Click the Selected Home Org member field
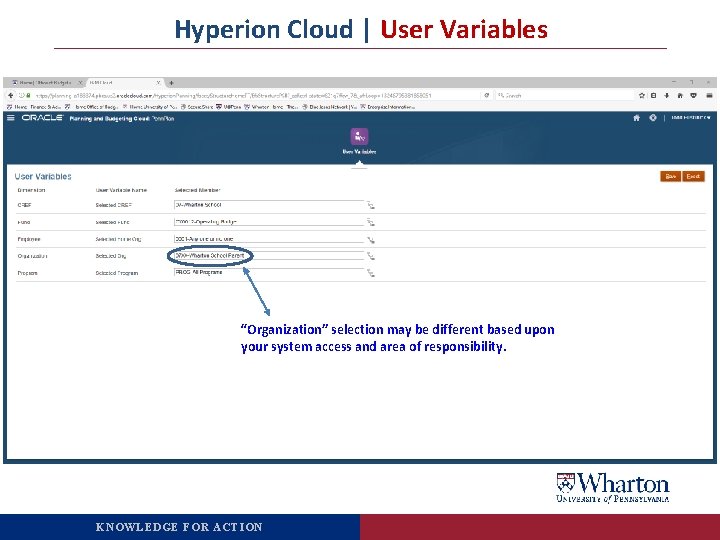720x540 pixels. pyautogui.click(x=269, y=239)
